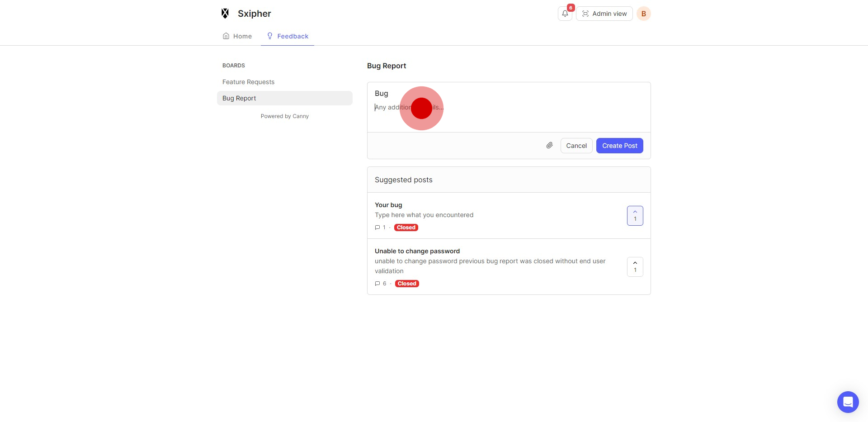Click the Sxipher logo icon
Image resolution: width=868 pixels, height=422 pixels.
point(225,14)
